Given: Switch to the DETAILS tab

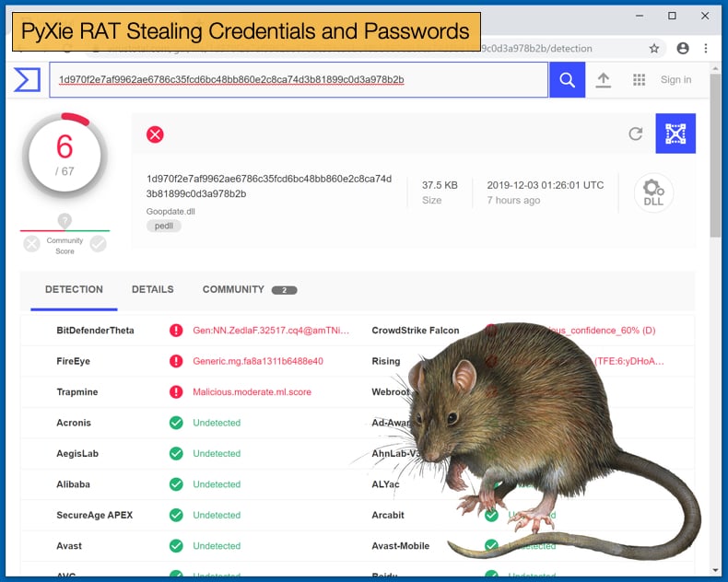Looking at the screenshot, I should pos(153,289).
